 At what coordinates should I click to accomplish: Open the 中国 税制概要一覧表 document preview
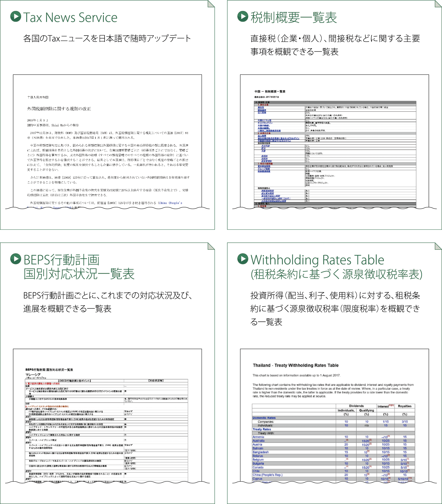335,142
